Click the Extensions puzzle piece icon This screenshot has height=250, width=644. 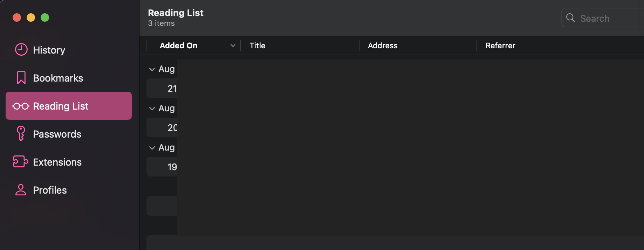click(x=21, y=162)
